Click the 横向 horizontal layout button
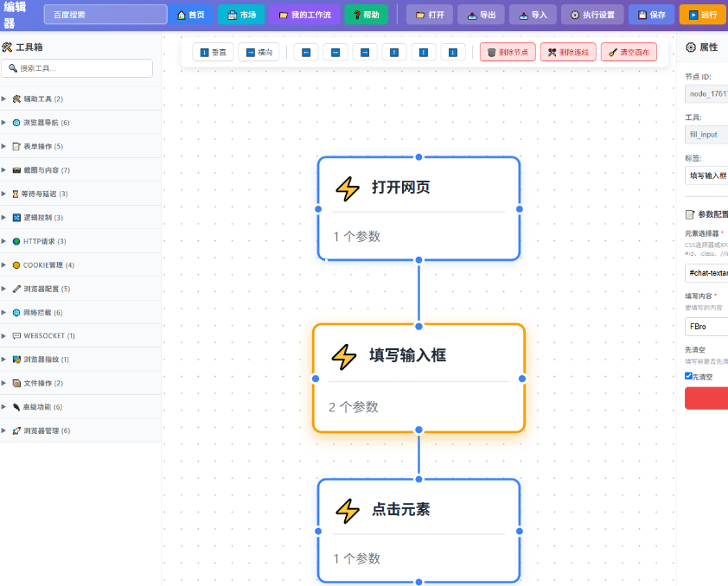The height and width of the screenshot is (586, 728). point(259,53)
